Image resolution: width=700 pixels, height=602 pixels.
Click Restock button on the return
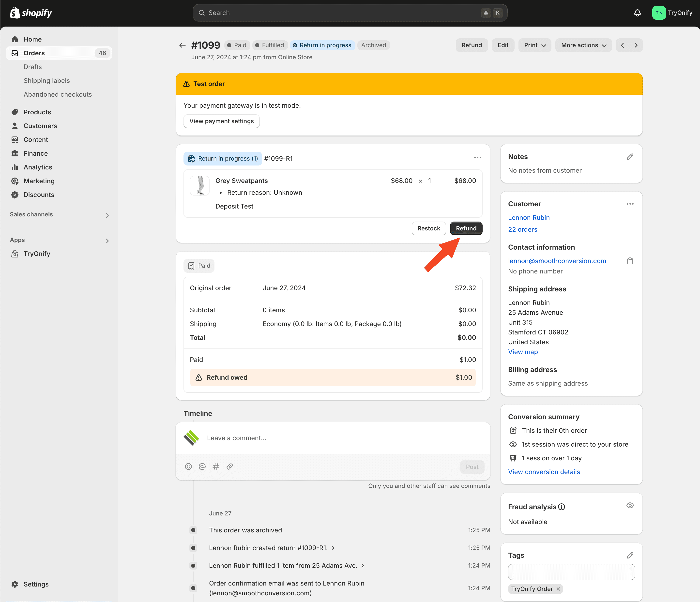tap(429, 228)
